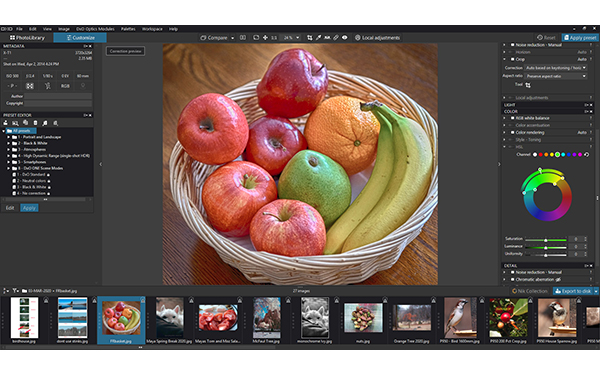Click the import preset icon

click(45, 123)
